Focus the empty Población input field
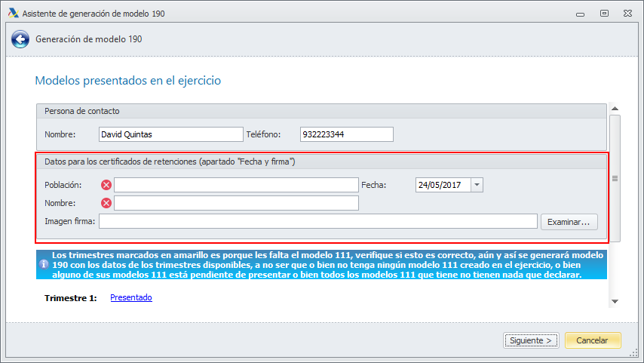 236,185
